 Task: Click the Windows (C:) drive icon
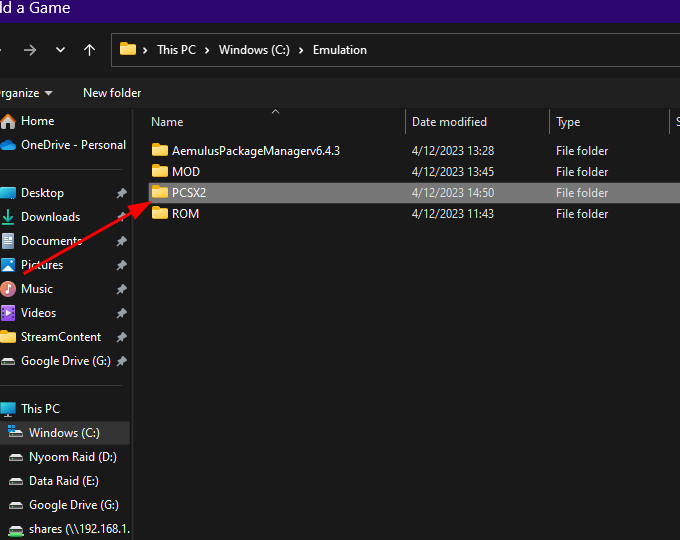tap(16, 432)
